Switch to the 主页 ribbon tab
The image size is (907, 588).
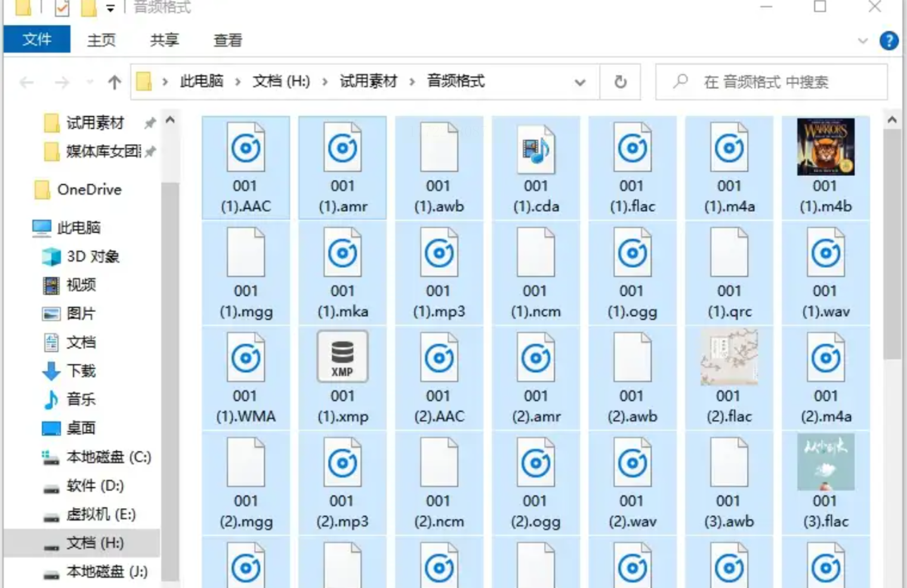[x=101, y=40]
